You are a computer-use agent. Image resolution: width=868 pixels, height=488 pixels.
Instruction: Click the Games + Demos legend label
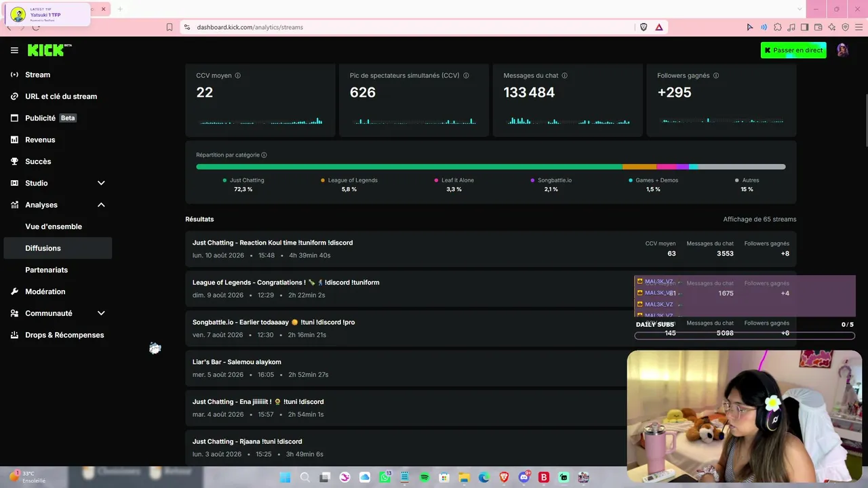pyautogui.click(x=656, y=180)
